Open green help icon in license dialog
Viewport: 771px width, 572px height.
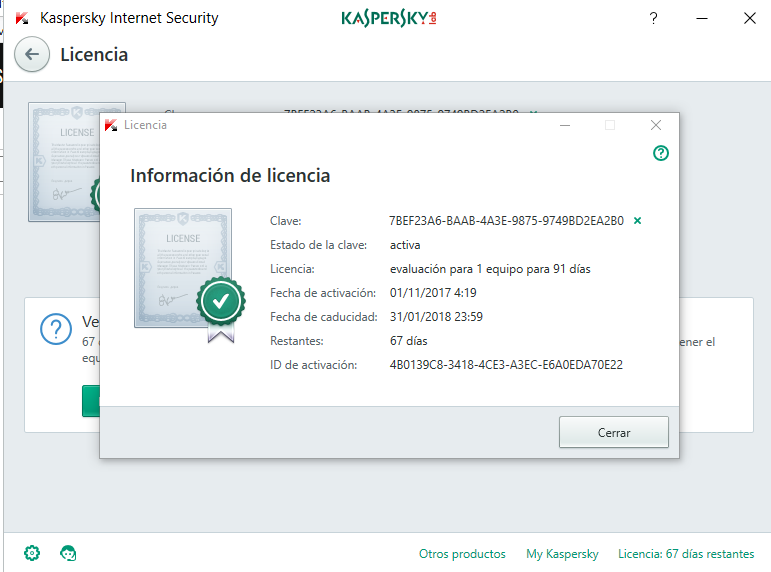point(660,153)
